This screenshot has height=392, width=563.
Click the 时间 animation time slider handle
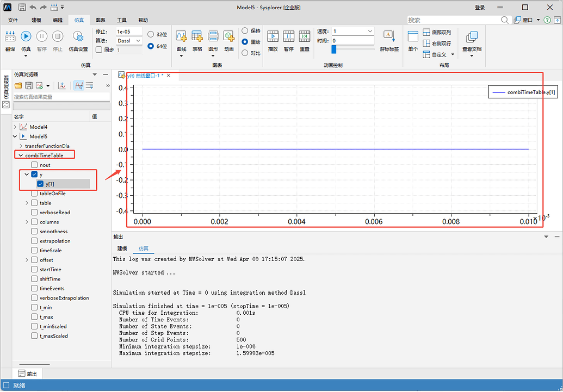[334, 49]
